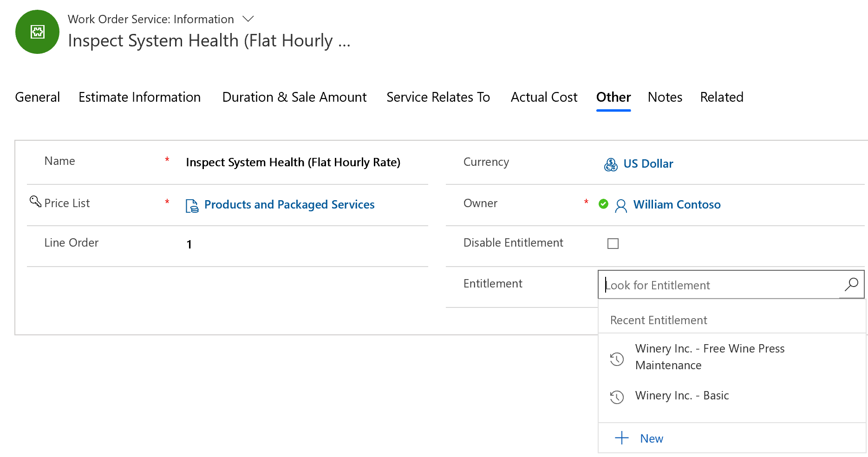Click the Line Order value 1
868x457 pixels.
[x=189, y=244]
